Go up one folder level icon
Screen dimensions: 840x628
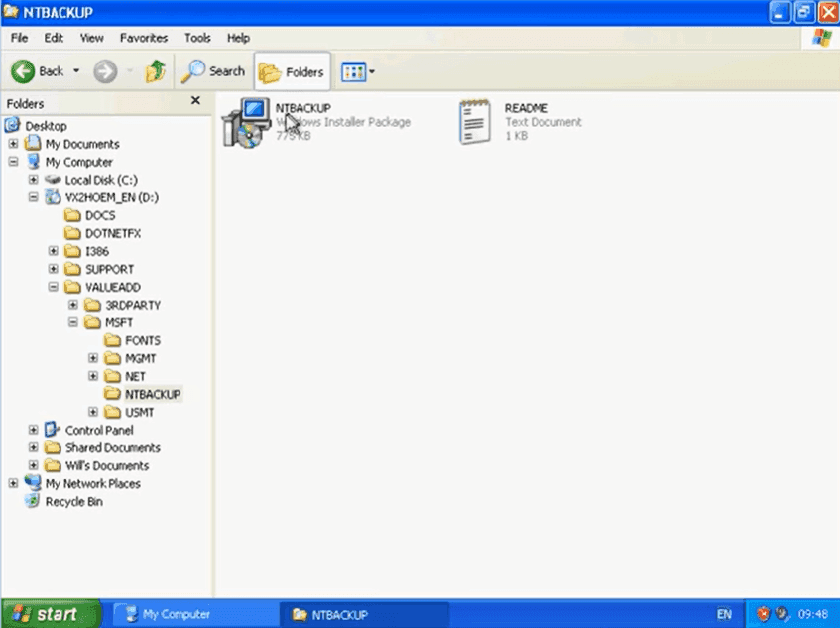coord(156,71)
